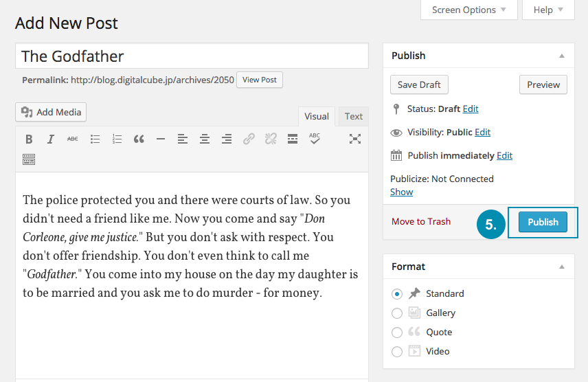Viewport: 588px width, 382px height.
Task: Move the post to Trash
Action: (x=421, y=221)
